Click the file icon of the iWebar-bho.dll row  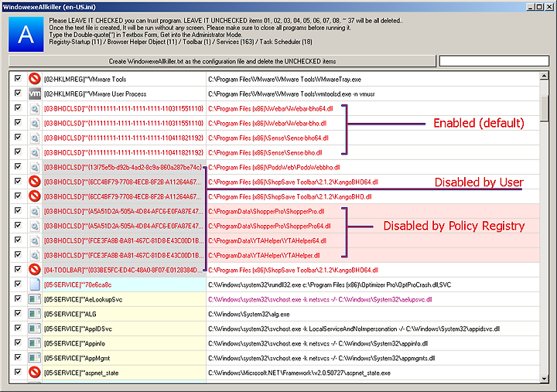[35, 123]
